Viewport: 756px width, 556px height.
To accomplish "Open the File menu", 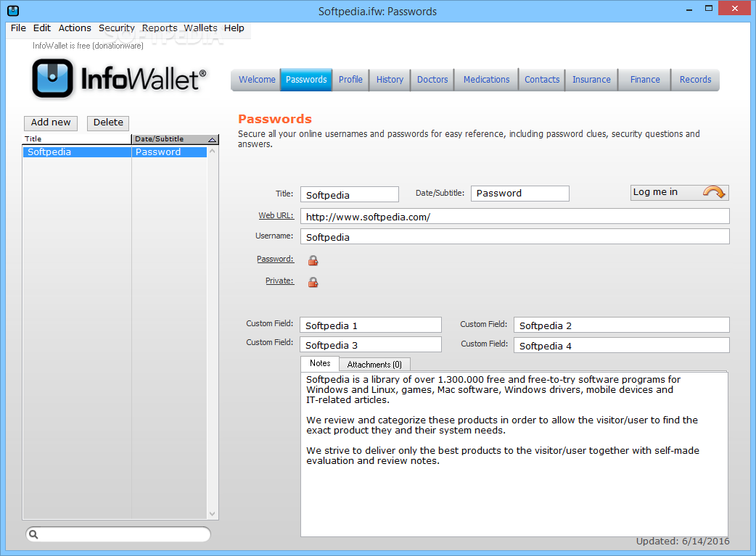I will pyautogui.click(x=18, y=28).
